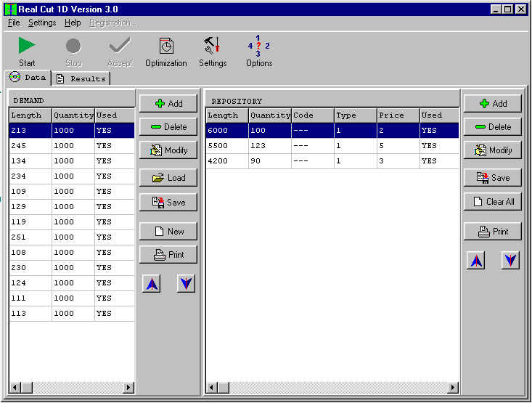Create a New demand list
Screen dimensions: 532x403
(168, 232)
